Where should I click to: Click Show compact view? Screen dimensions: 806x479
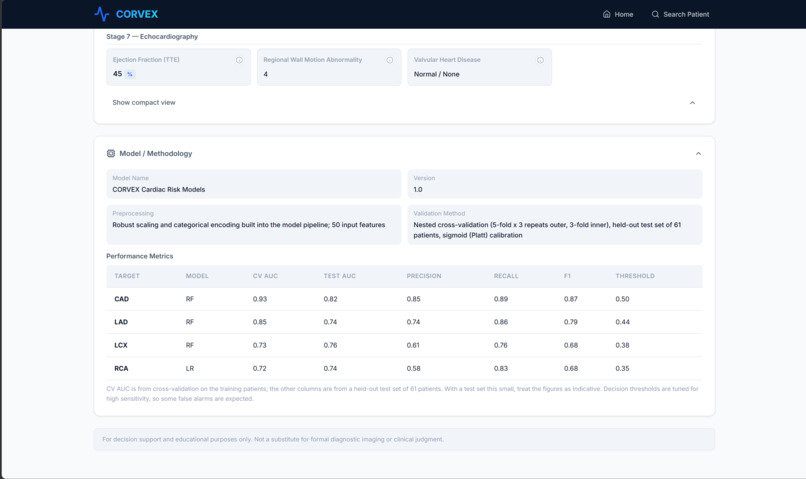tap(144, 102)
